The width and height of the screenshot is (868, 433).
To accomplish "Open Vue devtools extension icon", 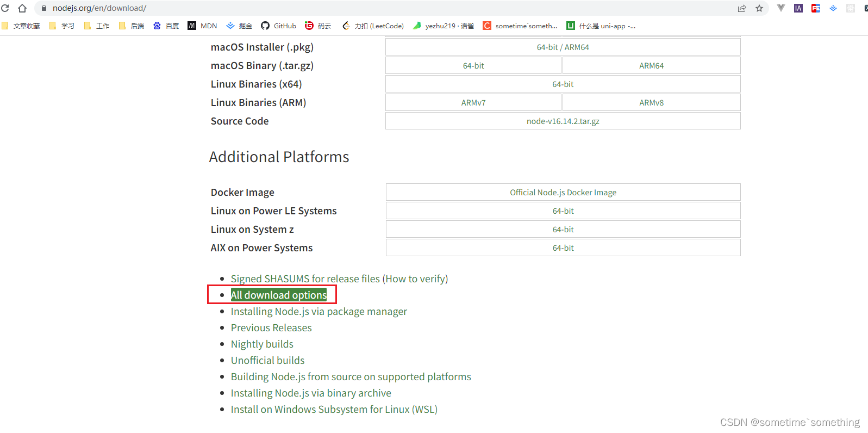I will coord(781,8).
